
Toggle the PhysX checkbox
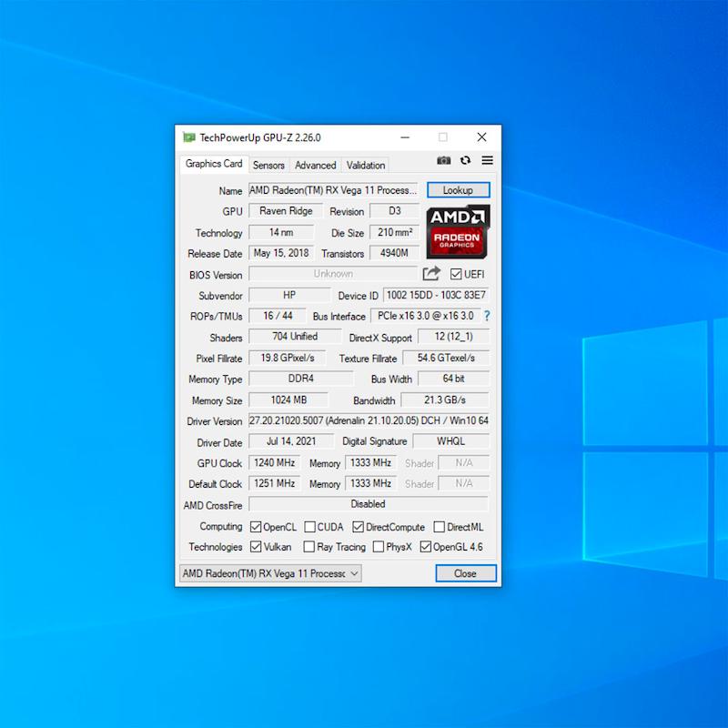point(379,547)
